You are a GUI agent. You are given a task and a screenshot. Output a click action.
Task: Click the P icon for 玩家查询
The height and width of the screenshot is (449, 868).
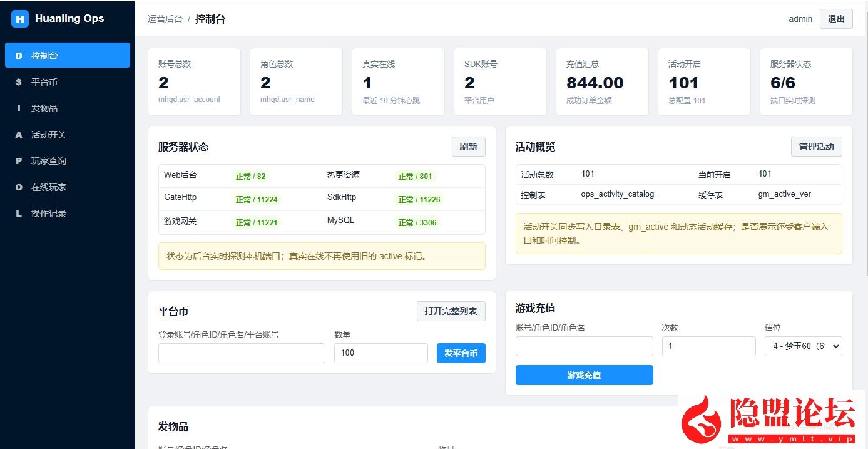click(18, 161)
